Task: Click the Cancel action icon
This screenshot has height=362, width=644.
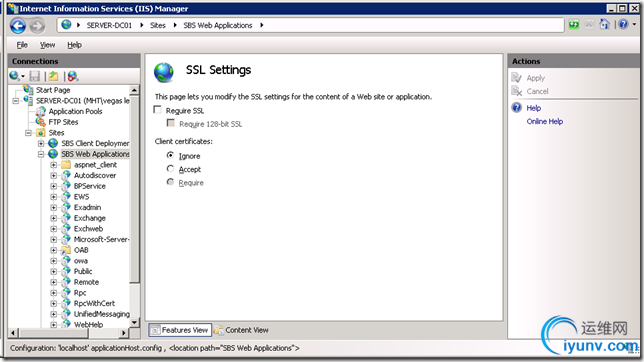Action: pyautogui.click(x=516, y=91)
